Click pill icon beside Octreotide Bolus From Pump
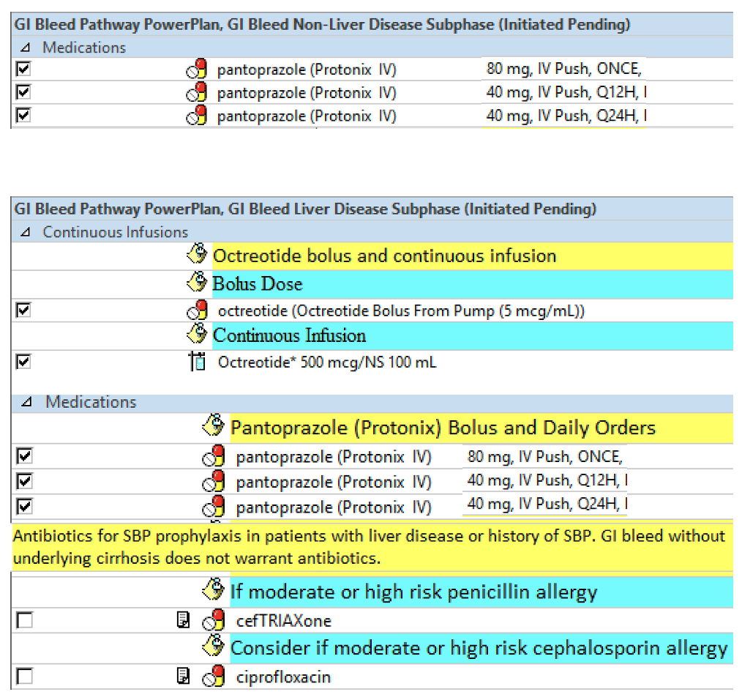Image resolution: width=742 pixels, height=700 pixels. [197, 310]
